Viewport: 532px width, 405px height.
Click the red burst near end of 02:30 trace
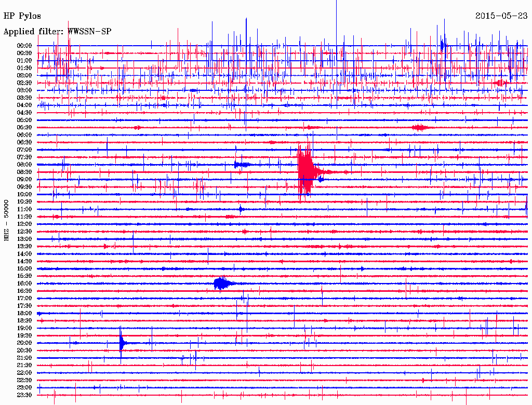tap(501, 83)
